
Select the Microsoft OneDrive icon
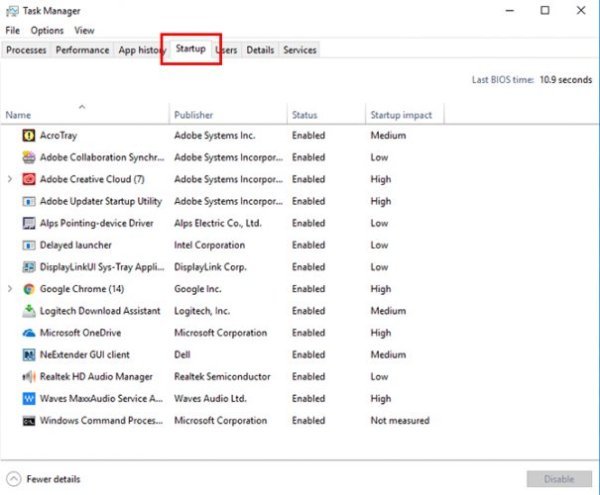pos(28,333)
